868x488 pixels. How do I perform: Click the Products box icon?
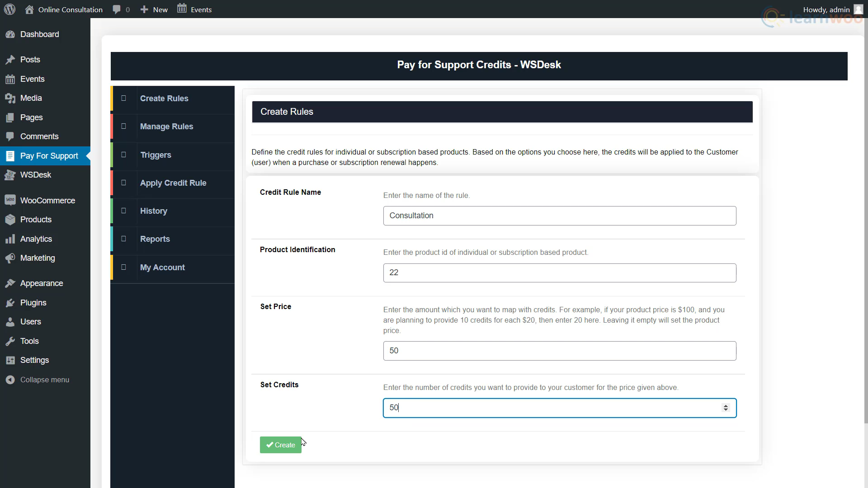[x=10, y=220]
